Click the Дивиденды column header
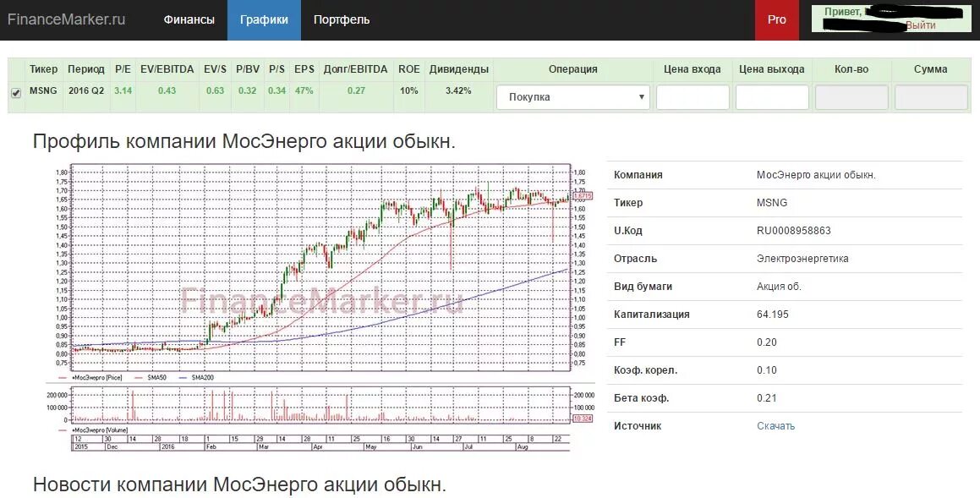The width and height of the screenshot is (980, 498). (x=459, y=68)
